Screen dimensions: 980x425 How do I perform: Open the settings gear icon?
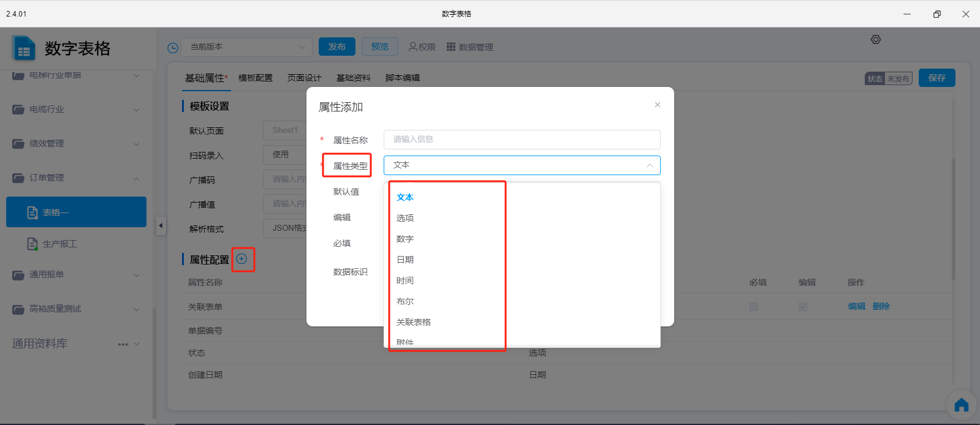tap(876, 40)
